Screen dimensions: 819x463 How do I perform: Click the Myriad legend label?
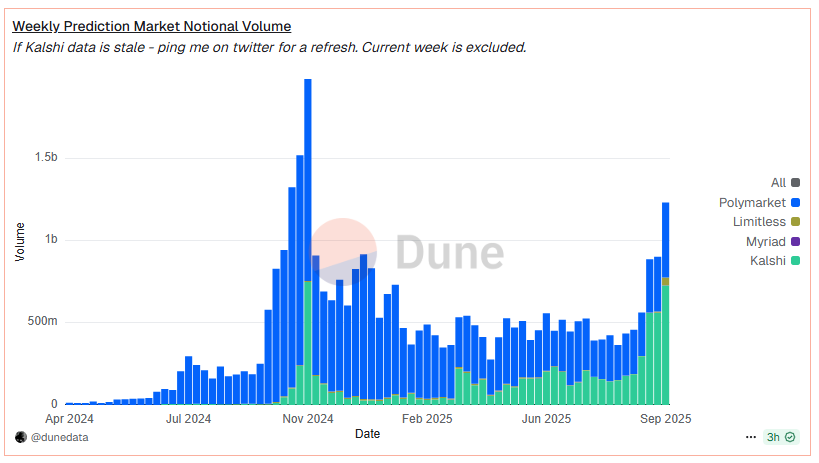pos(766,242)
